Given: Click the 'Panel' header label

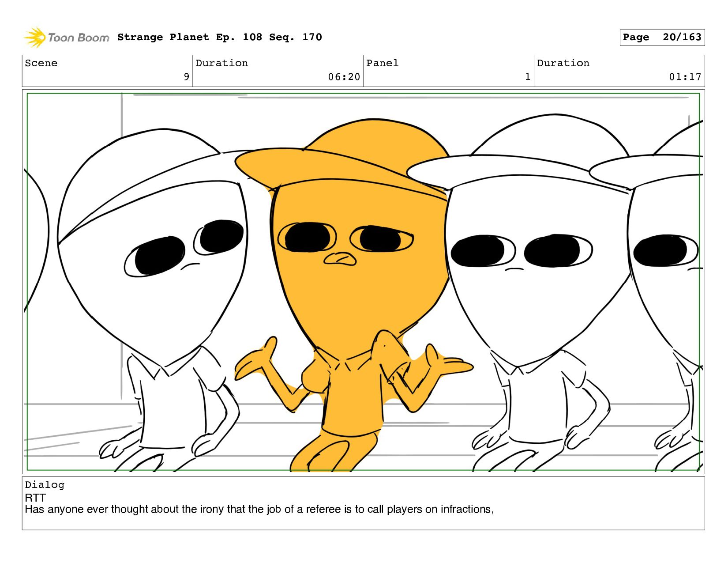Looking at the screenshot, I should [383, 63].
